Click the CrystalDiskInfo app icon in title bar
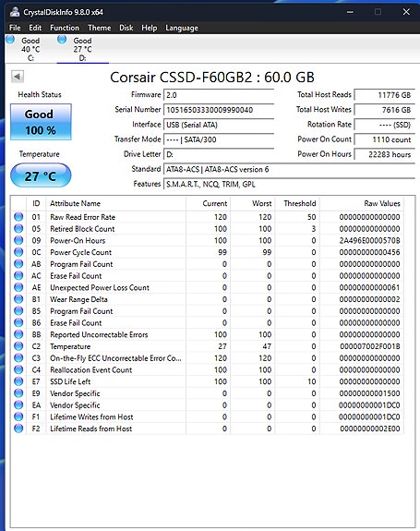This screenshot has height=531, width=420. coord(15,12)
